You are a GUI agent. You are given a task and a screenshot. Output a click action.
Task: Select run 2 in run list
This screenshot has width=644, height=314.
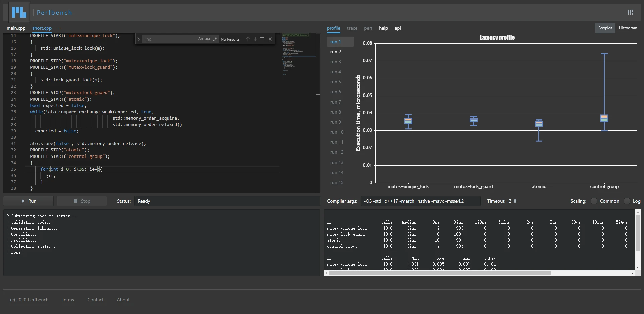[x=340, y=52]
